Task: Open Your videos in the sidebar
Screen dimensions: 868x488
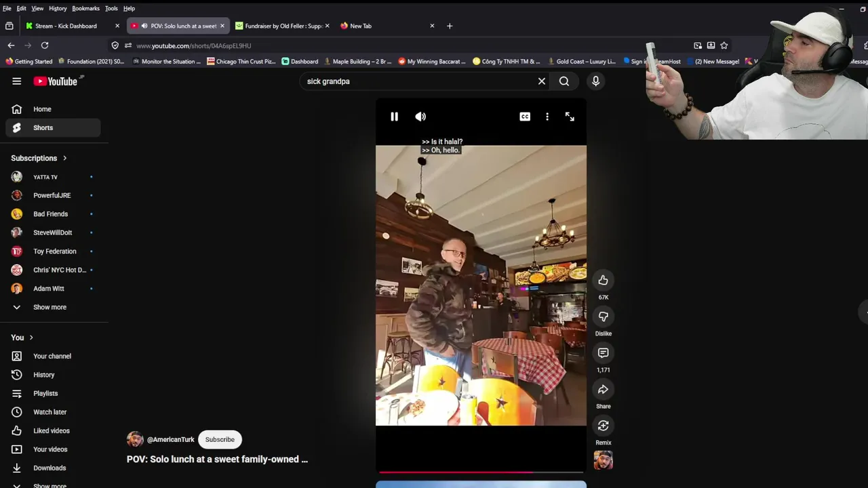Action: coord(53,449)
